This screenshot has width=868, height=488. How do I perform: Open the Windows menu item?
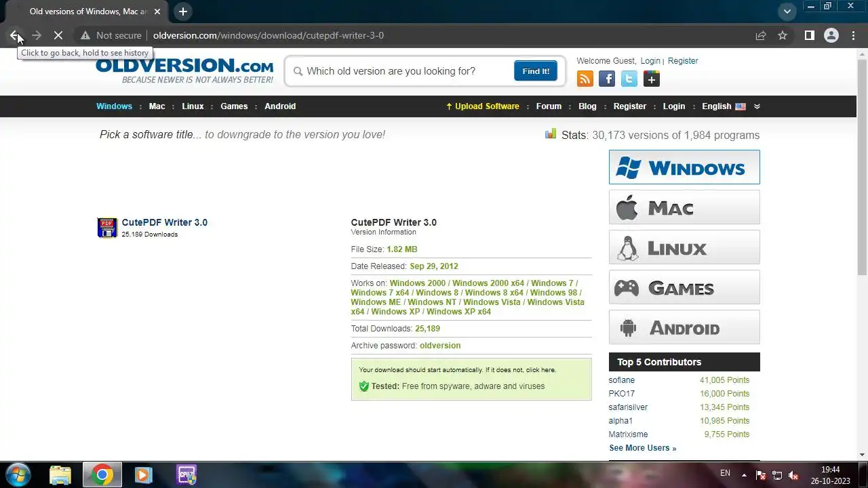(x=114, y=106)
